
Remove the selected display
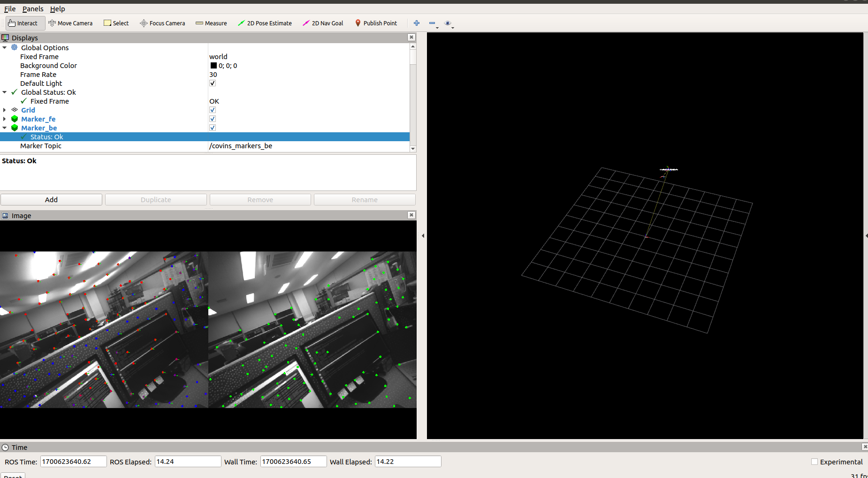(x=260, y=199)
